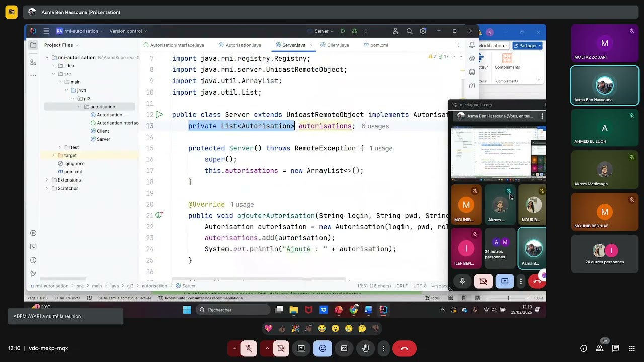The height and width of the screenshot is (362, 644).
Task: Switch to AutorisationInterface.java tab
Action: [174, 45]
